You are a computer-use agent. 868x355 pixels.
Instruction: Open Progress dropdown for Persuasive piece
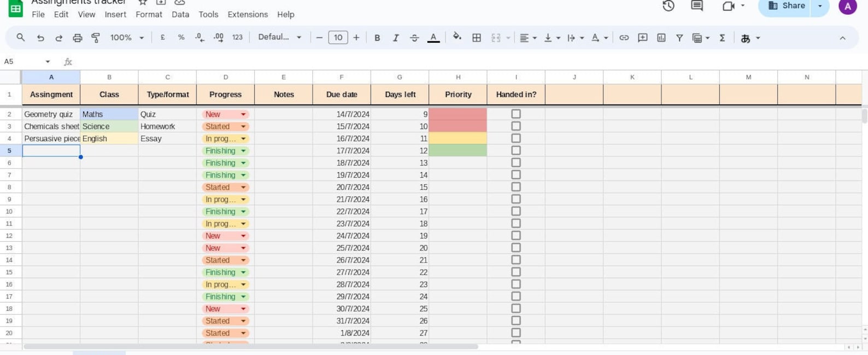[x=243, y=138]
